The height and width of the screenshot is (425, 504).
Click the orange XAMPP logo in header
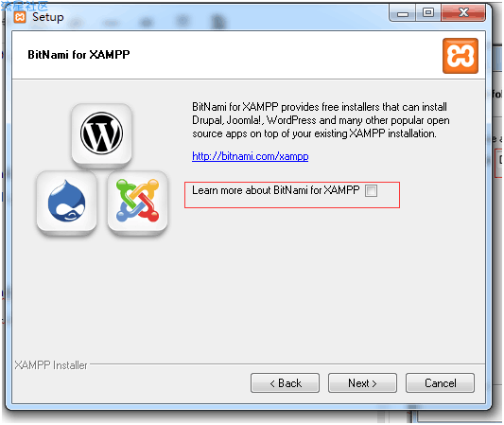pos(461,56)
